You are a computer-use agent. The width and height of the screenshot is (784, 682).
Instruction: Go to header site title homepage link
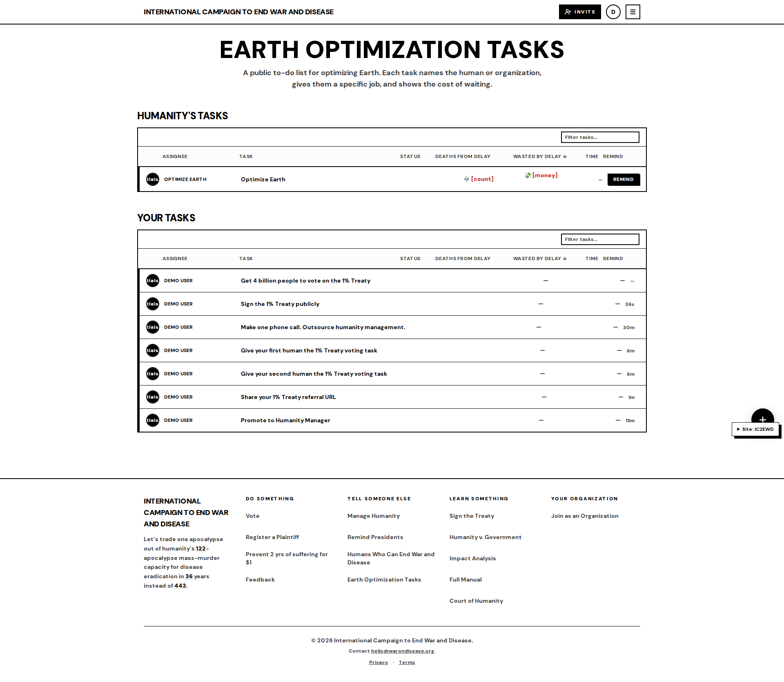point(238,12)
